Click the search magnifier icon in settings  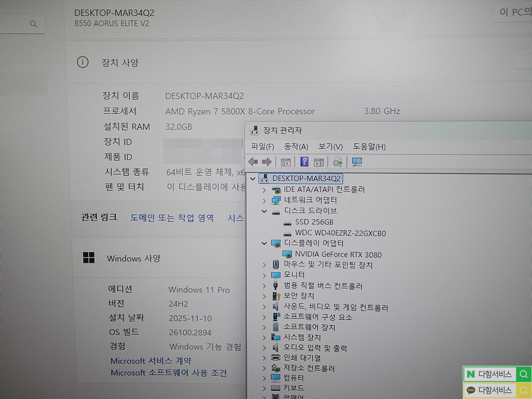(34, 24)
